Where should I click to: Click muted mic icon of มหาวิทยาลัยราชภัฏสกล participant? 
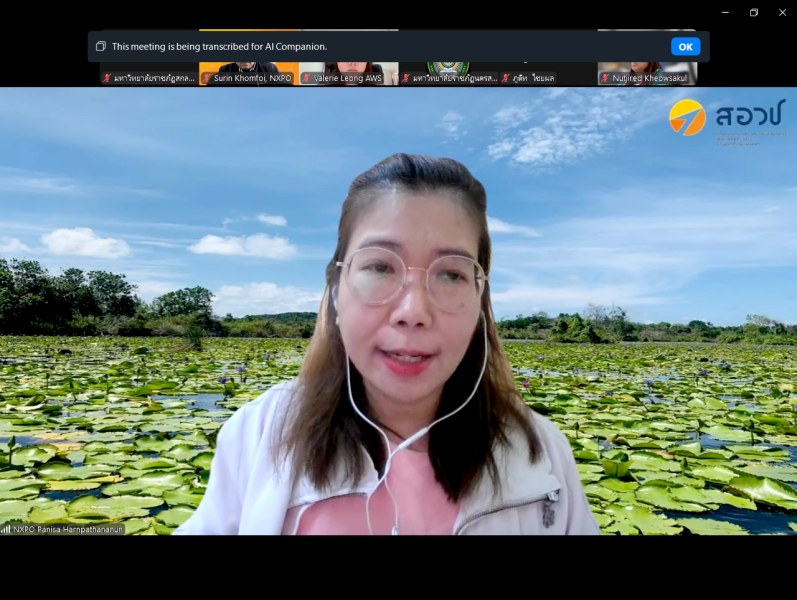107,78
